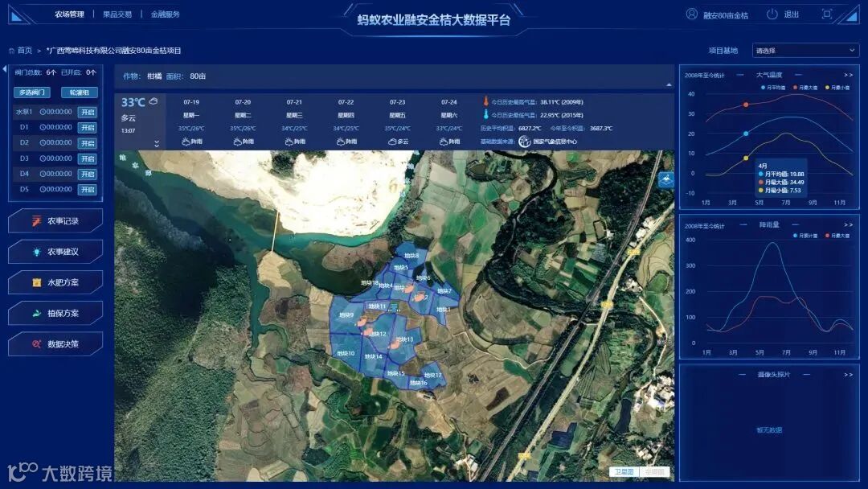Open 农事记录 from the sidebar
The image size is (868, 489).
coord(55,221)
